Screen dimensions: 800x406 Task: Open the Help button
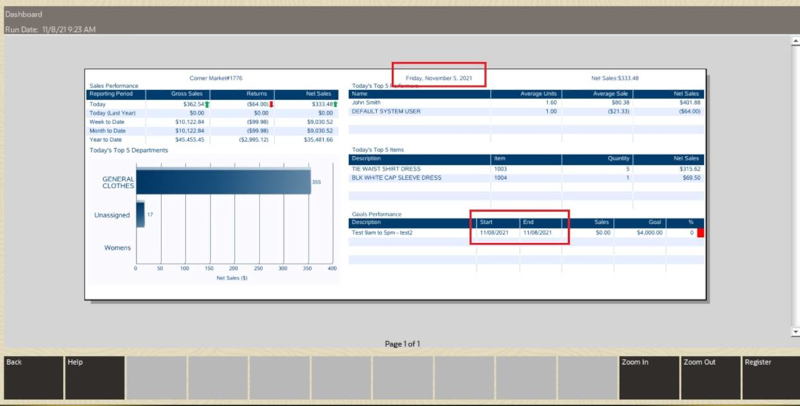[95, 377]
